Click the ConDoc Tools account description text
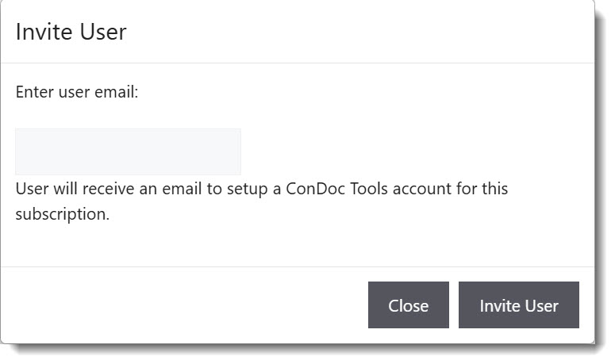Screen dimensions: 615x364 tap(261, 190)
